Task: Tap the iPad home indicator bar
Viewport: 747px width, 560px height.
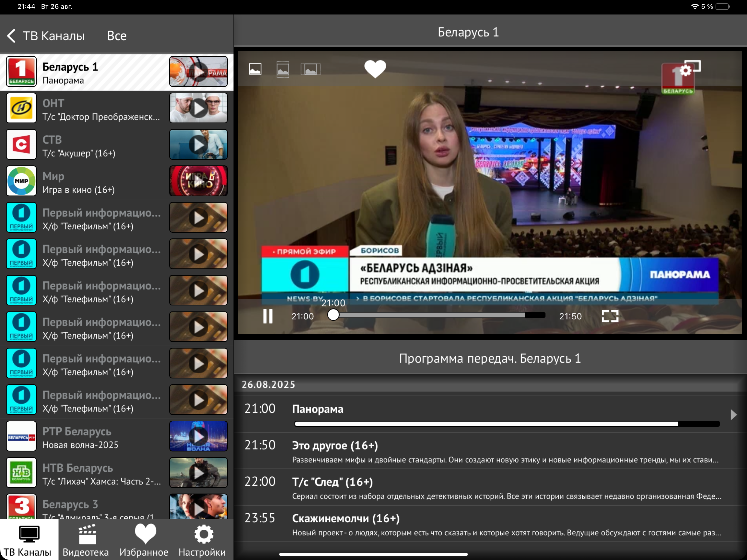Action: pyautogui.click(x=373, y=554)
